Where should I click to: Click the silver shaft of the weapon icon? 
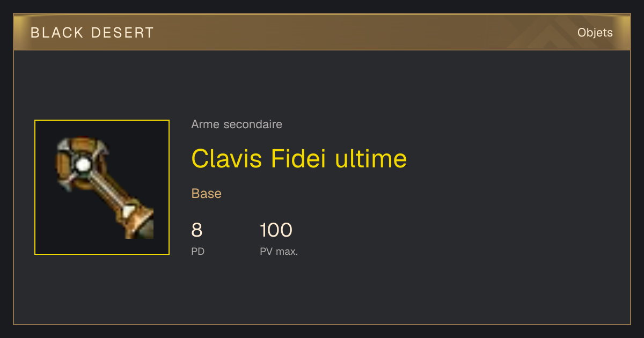(106, 188)
